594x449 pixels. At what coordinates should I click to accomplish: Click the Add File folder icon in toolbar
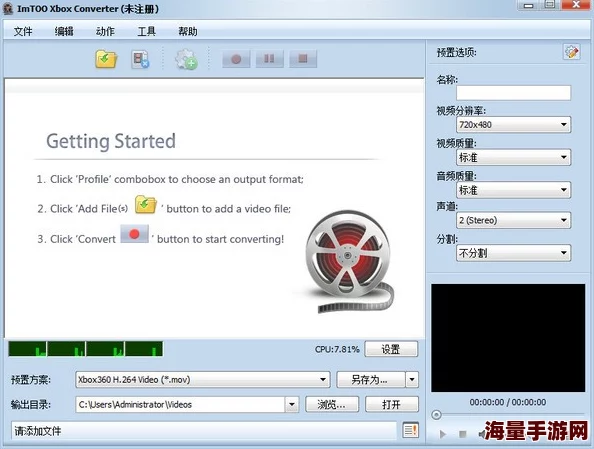(106, 59)
